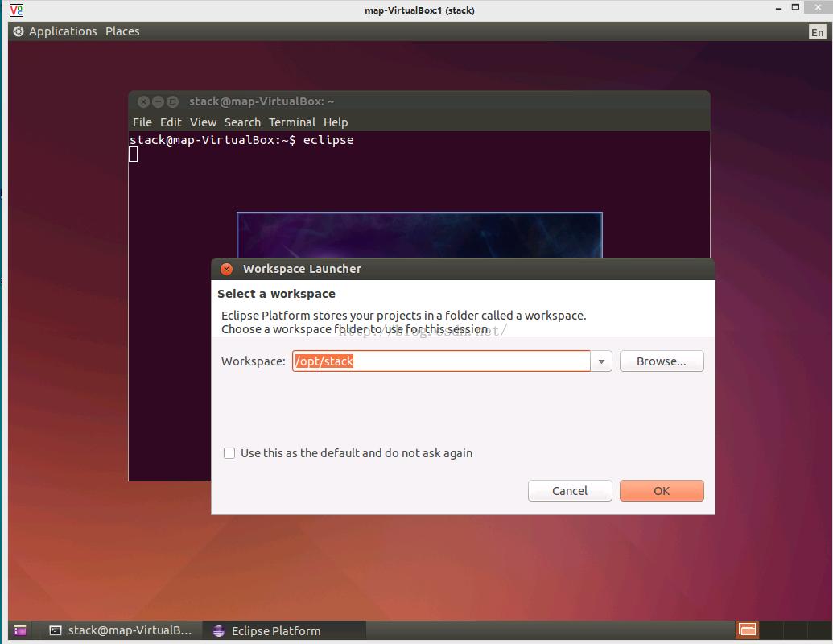
Task: Click into the Workspace path field
Action: pos(441,361)
